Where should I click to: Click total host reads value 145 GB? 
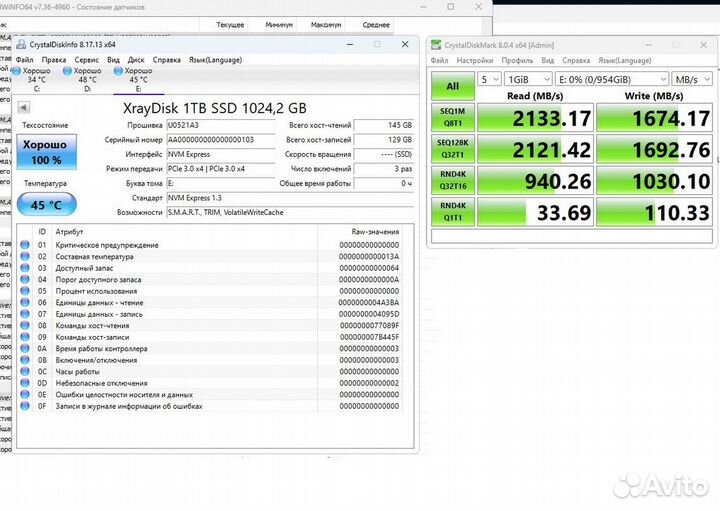pyautogui.click(x=384, y=125)
